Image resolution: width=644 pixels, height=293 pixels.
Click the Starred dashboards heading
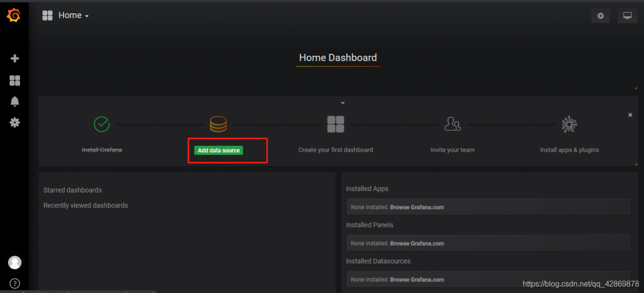pyautogui.click(x=72, y=190)
